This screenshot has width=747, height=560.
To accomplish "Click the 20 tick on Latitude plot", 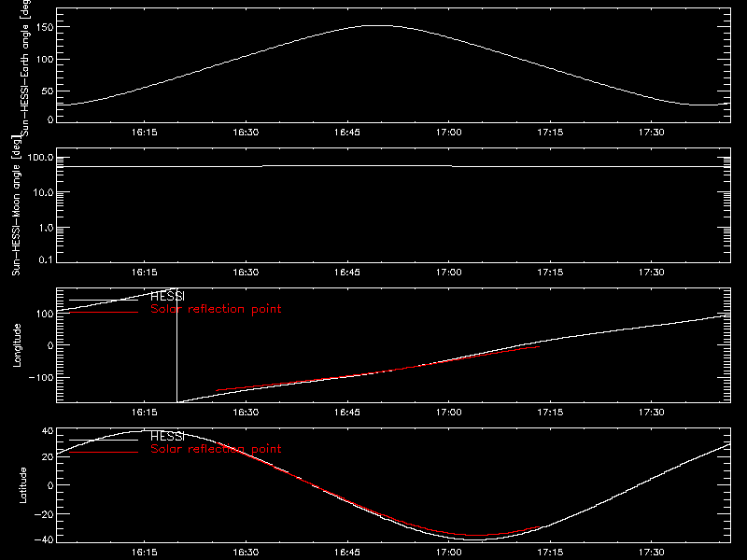I will [49, 457].
